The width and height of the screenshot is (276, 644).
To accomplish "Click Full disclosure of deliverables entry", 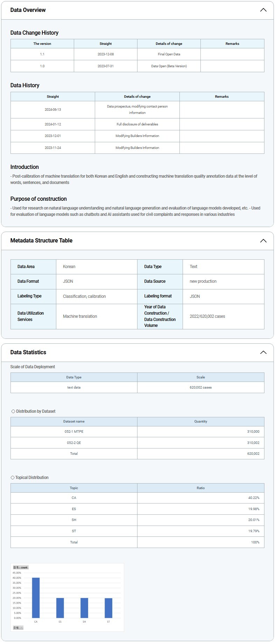I will pyautogui.click(x=137, y=124).
